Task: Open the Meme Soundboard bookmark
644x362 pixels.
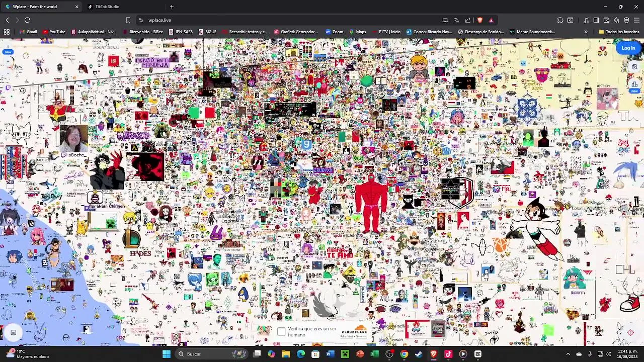Action: (x=532, y=32)
